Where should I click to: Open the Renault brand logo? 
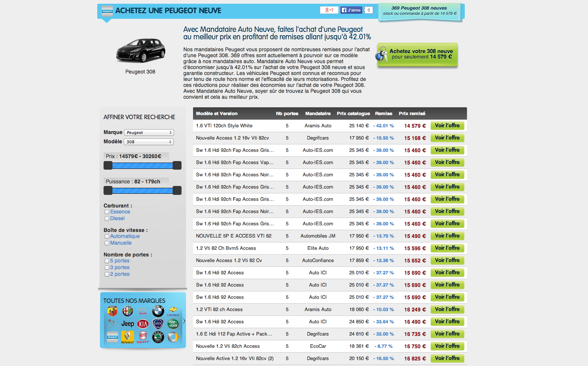128,337
